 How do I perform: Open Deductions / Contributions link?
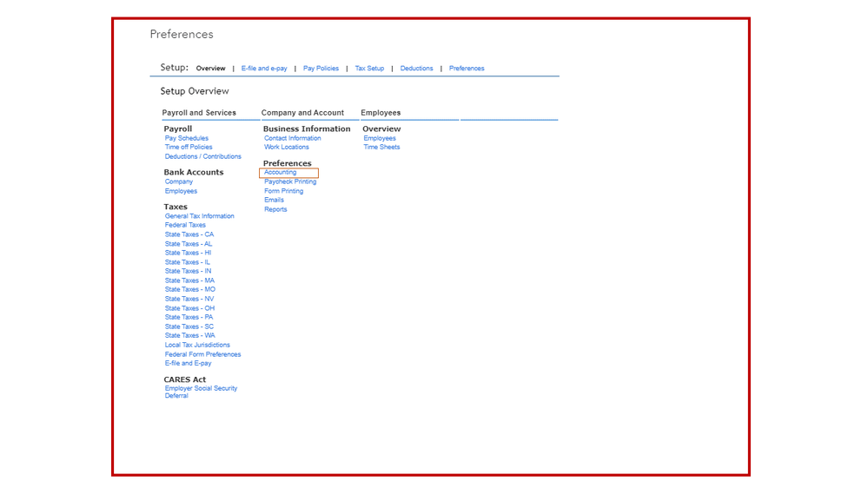pyautogui.click(x=202, y=156)
